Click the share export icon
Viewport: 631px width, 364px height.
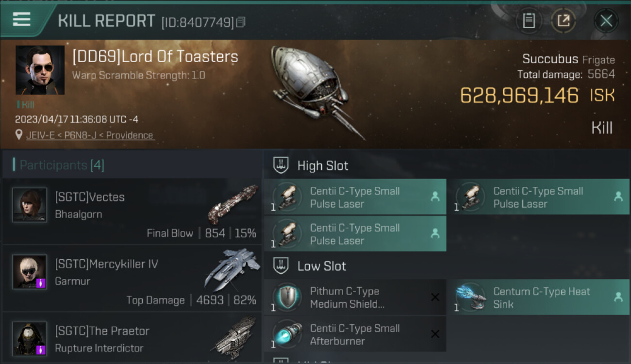point(564,20)
